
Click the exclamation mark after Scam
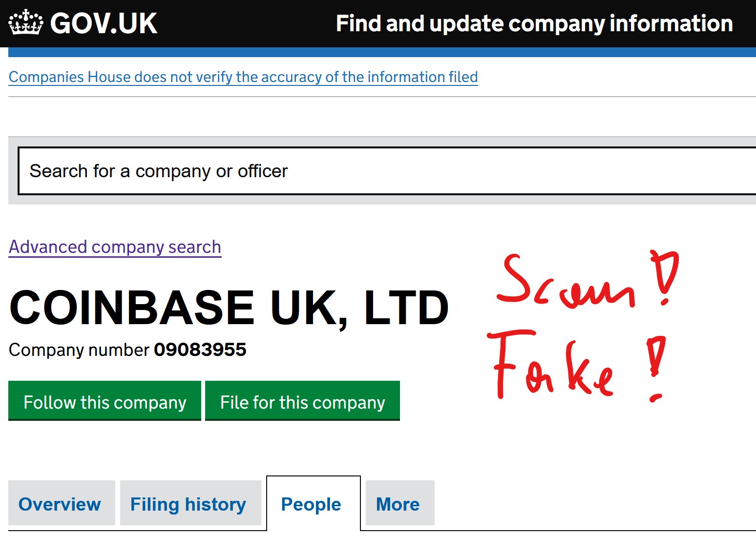[x=664, y=276]
